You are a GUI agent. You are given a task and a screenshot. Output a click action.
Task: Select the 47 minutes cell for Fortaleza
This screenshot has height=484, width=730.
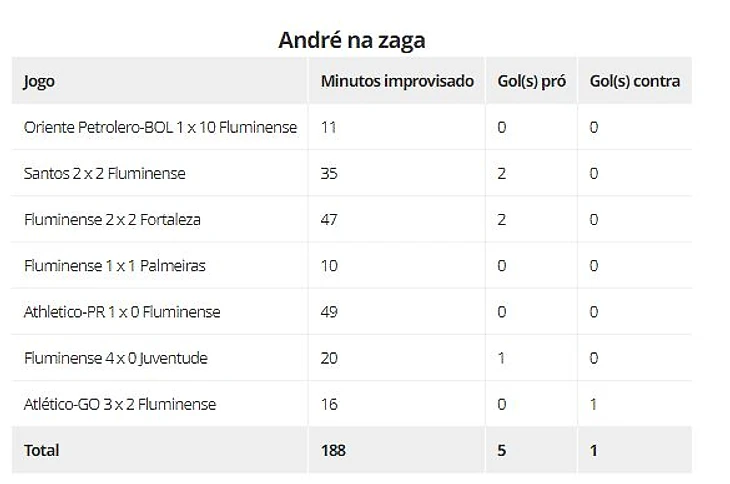click(x=329, y=220)
